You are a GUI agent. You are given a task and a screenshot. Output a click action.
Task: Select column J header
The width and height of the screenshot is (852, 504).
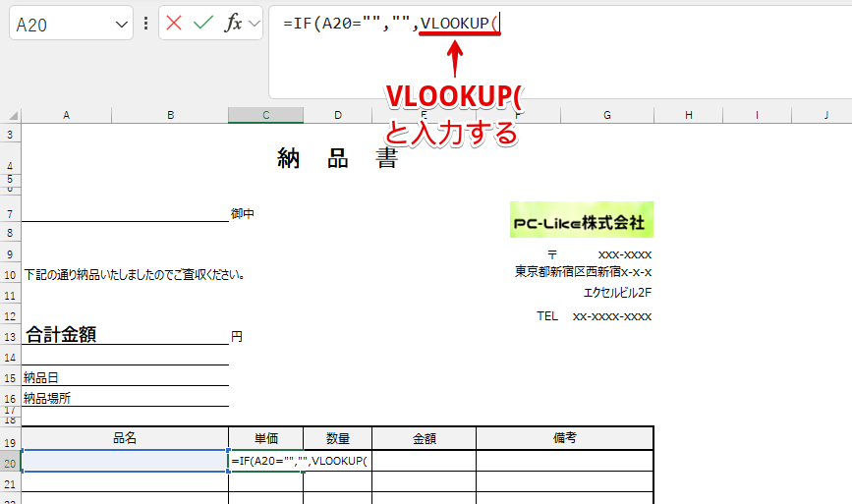tap(825, 115)
